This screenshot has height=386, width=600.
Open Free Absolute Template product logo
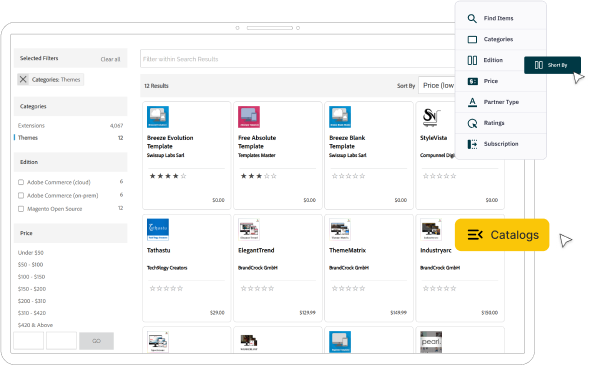pos(249,117)
